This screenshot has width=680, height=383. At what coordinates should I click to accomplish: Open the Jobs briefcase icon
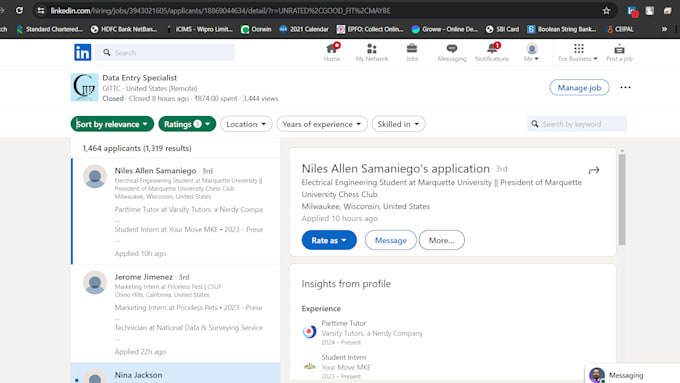pos(412,52)
